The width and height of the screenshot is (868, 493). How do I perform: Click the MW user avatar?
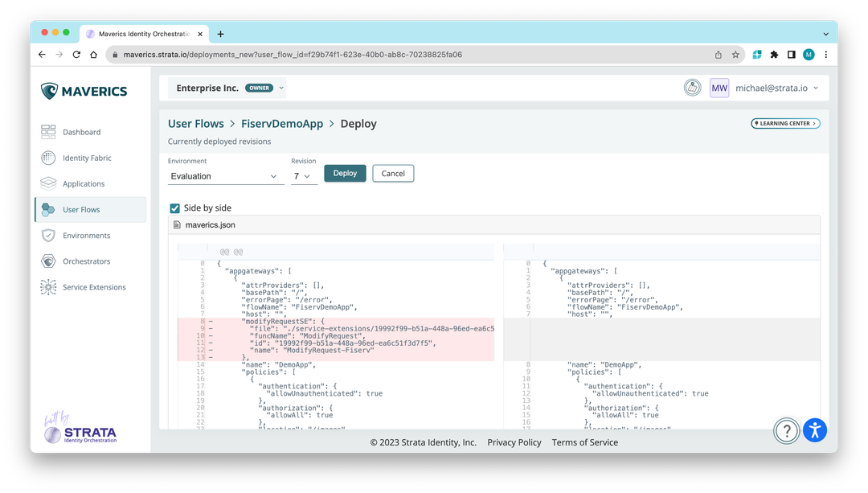click(719, 88)
